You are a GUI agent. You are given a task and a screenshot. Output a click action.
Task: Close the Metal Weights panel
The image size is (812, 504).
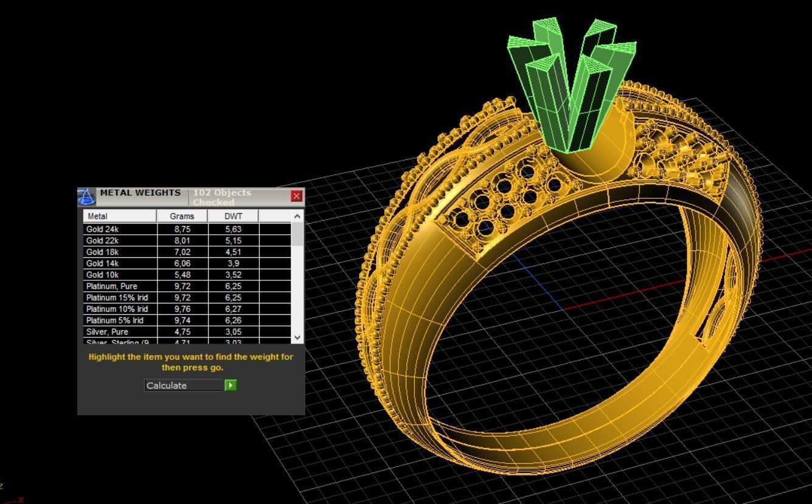(x=297, y=196)
